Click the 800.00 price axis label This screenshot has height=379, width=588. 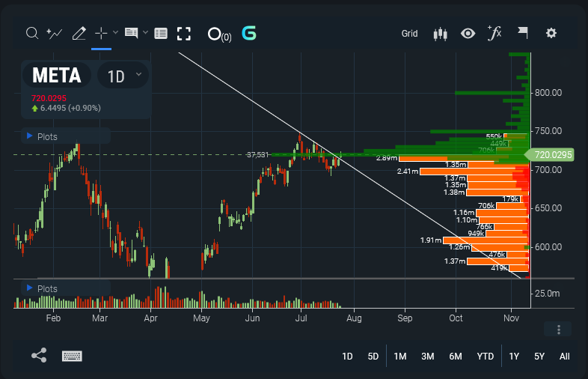pos(548,93)
